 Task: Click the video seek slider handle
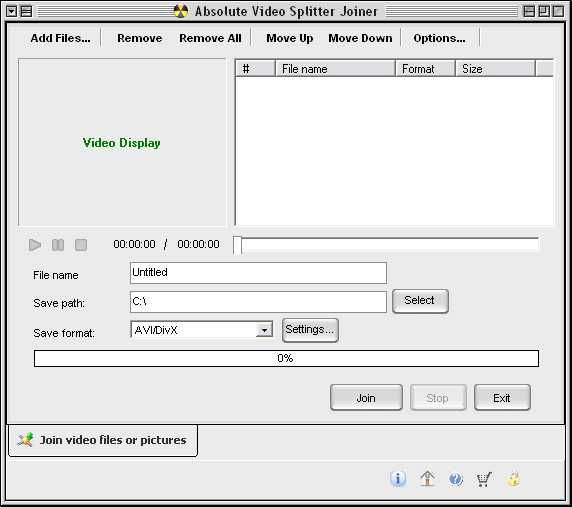[237, 245]
